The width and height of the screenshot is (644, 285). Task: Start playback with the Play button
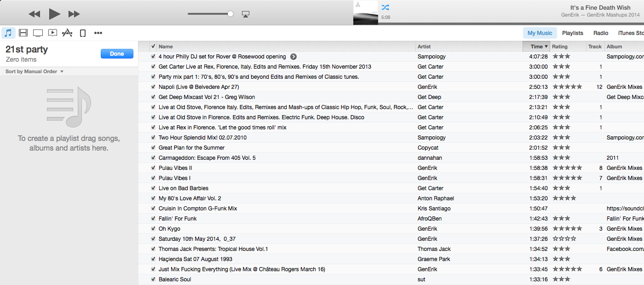point(55,14)
